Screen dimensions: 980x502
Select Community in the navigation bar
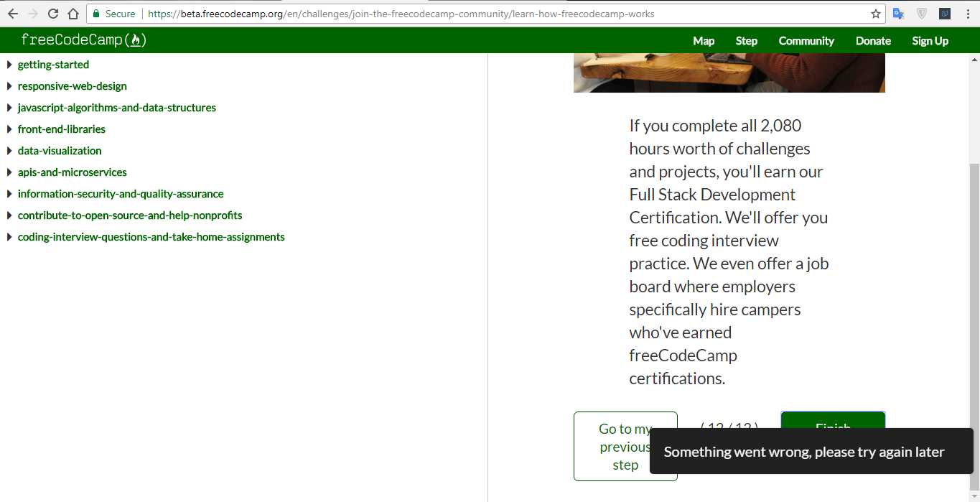point(806,41)
